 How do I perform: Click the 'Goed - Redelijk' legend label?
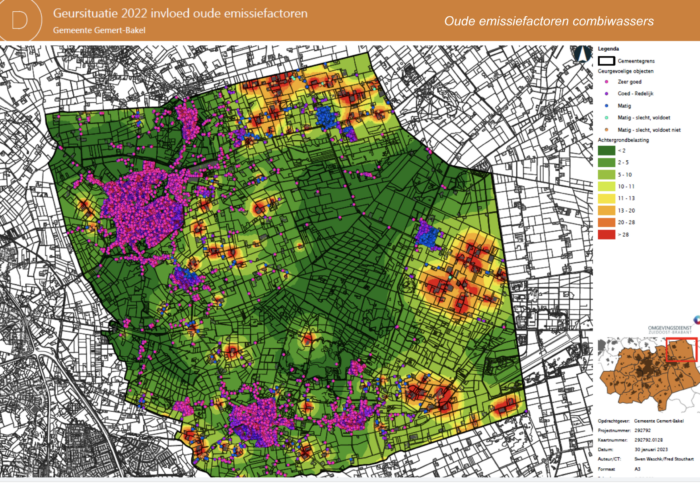[635, 94]
